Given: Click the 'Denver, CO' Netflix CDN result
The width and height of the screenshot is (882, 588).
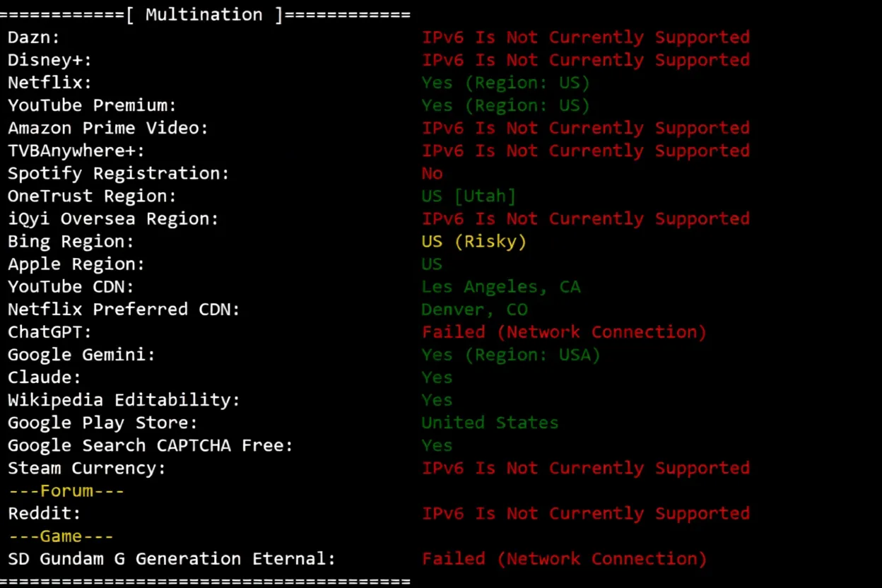Looking at the screenshot, I should point(474,309).
